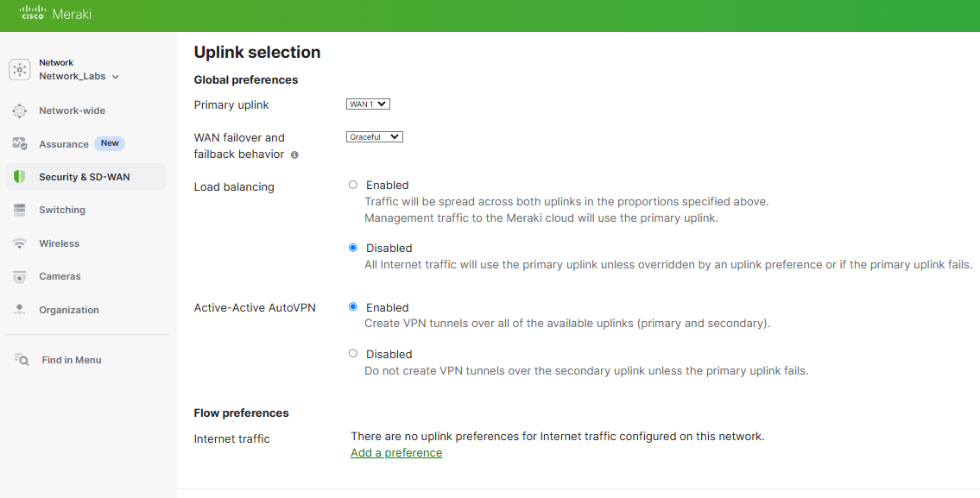Image resolution: width=980 pixels, height=498 pixels.
Task: Select Disabled under Load balancing
Action: click(x=353, y=248)
